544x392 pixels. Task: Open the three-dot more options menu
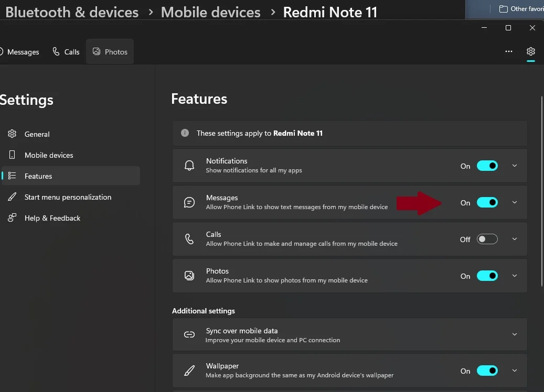[x=509, y=52]
